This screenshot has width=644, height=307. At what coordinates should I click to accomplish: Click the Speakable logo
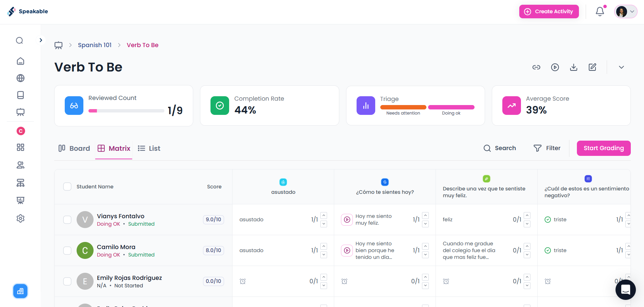click(27, 12)
